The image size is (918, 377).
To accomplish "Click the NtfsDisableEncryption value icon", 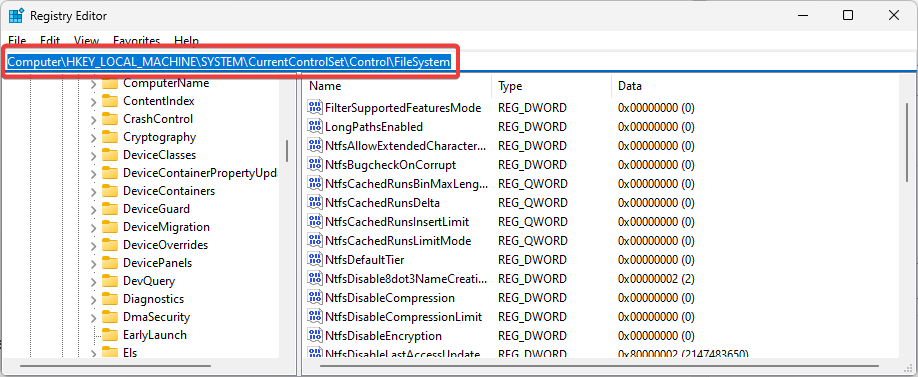I will 315,335.
